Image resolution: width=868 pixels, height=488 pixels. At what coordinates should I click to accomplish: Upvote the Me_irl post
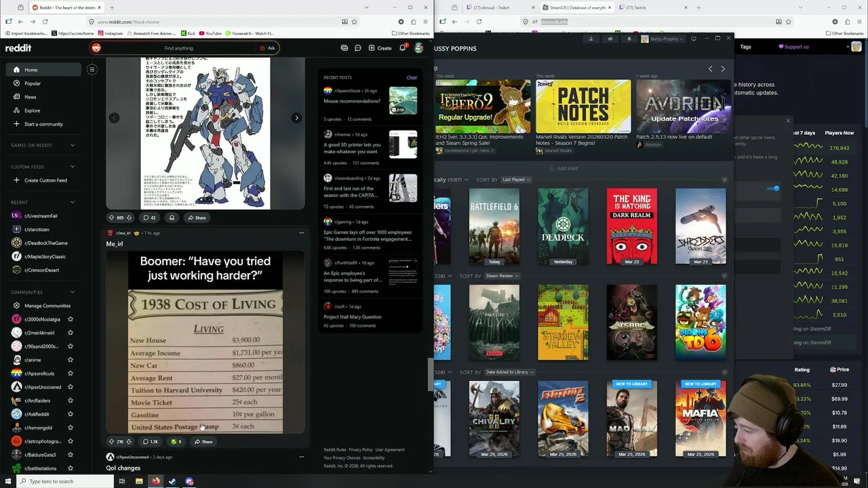112,442
